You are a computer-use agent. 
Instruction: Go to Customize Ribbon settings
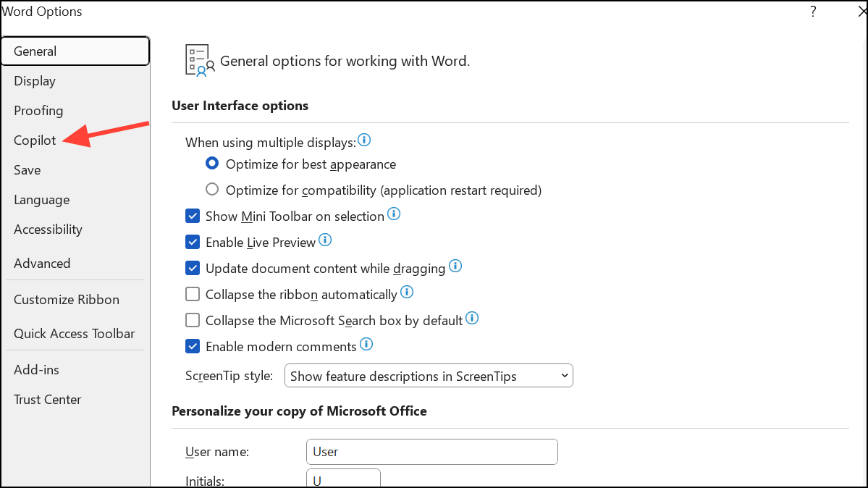(x=67, y=300)
